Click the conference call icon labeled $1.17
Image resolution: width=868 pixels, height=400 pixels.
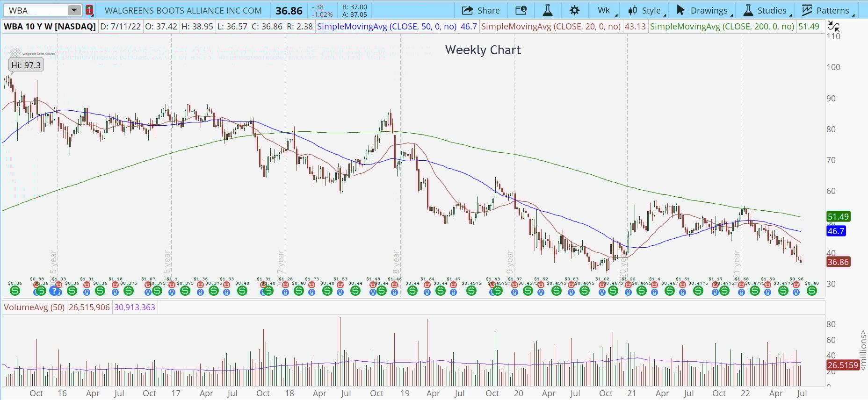[x=715, y=284]
